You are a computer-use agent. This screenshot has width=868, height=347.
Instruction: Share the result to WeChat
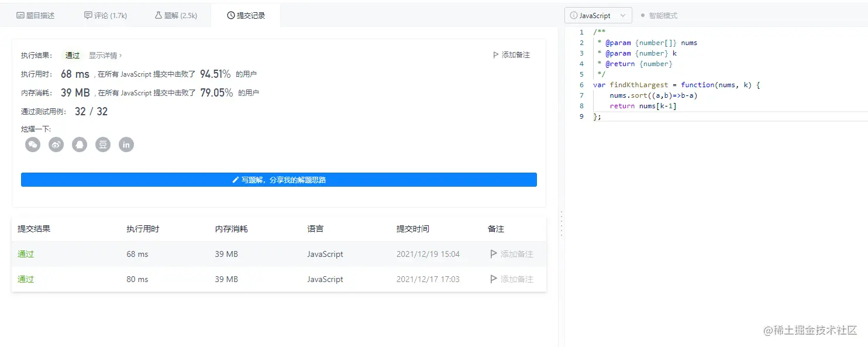[33, 145]
